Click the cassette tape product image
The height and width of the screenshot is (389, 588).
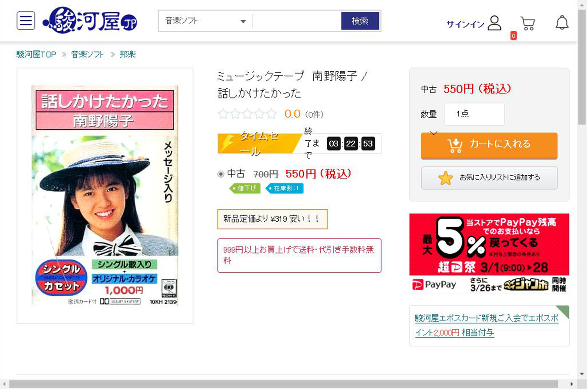(105, 195)
